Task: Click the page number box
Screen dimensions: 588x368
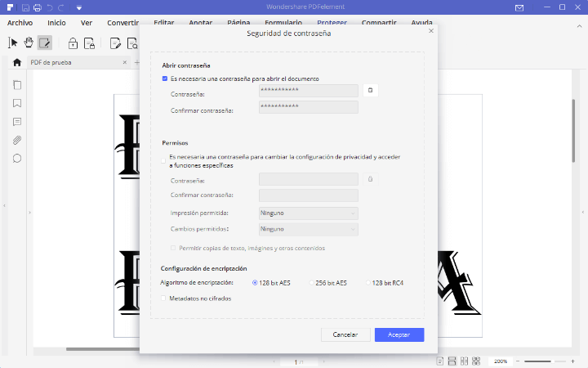Action: [299, 362]
